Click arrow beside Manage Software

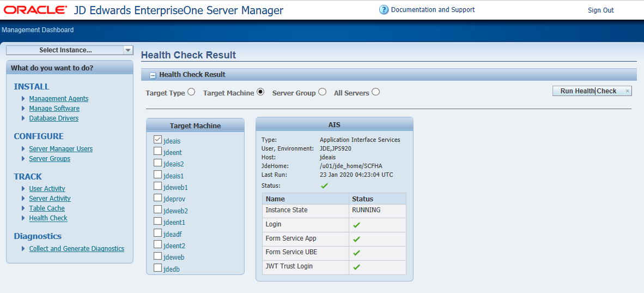pyautogui.click(x=23, y=109)
